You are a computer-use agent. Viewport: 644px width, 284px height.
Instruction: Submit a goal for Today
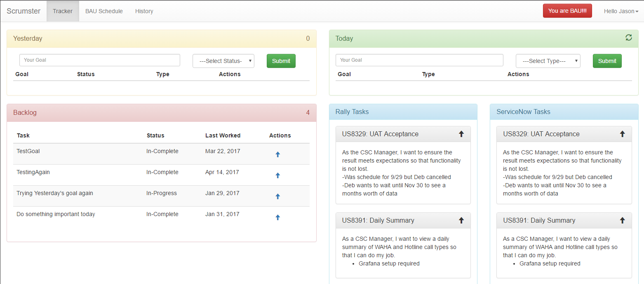(607, 61)
